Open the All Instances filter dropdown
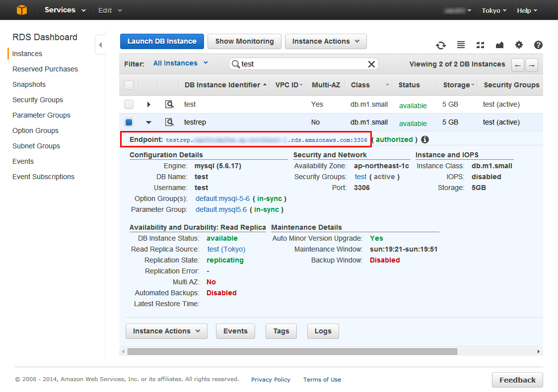The height and width of the screenshot is (392, 558). [181, 63]
